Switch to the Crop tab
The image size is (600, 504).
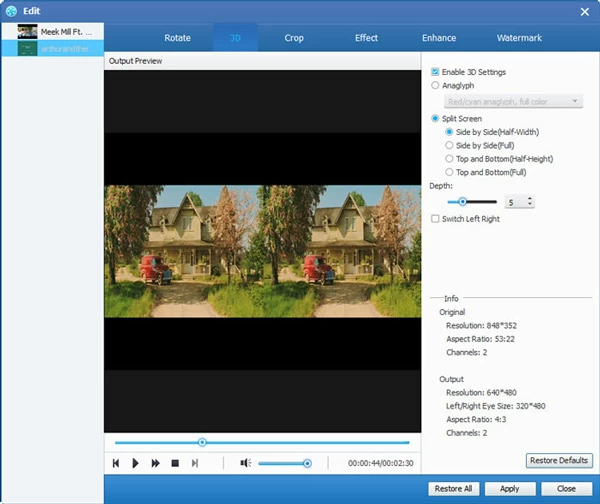(x=294, y=38)
